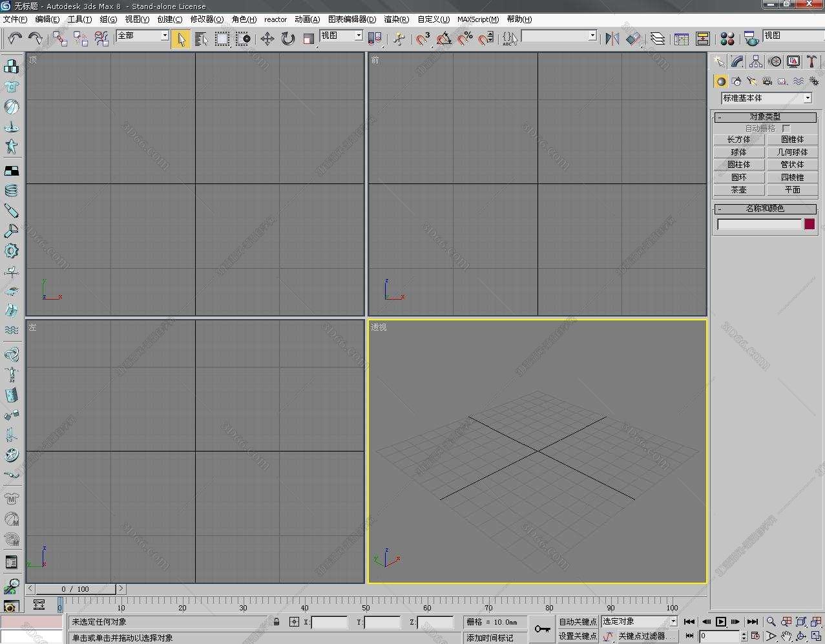The height and width of the screenshot is (644, 825).
Task: Enable 3D snap toggle on main toolbar
Action: (421, 39)
